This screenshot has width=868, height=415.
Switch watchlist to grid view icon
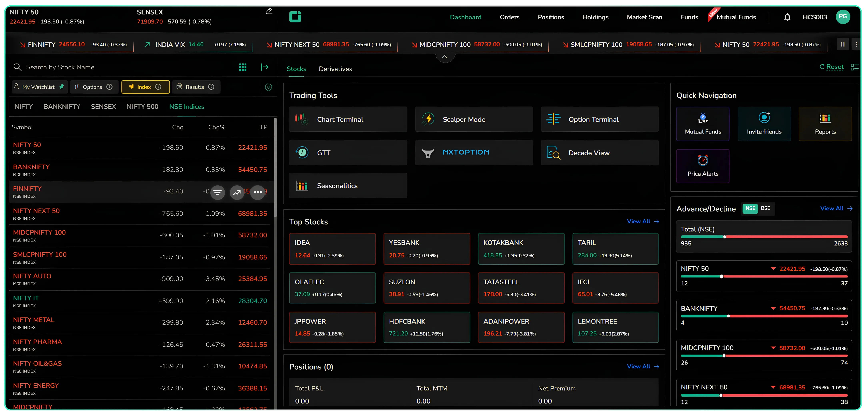[x=243, y=67]
